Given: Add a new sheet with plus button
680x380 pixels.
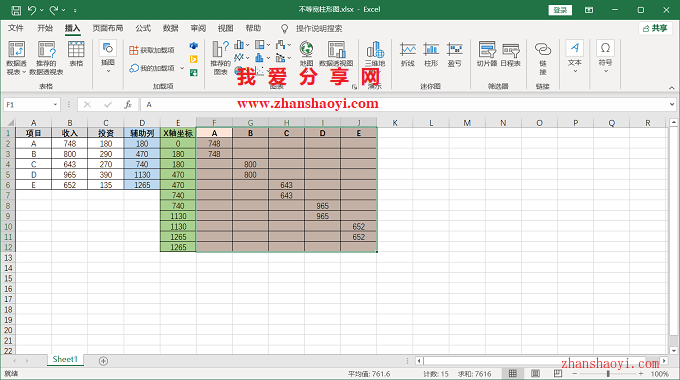Looking at the screenshot, I should 103,361.
